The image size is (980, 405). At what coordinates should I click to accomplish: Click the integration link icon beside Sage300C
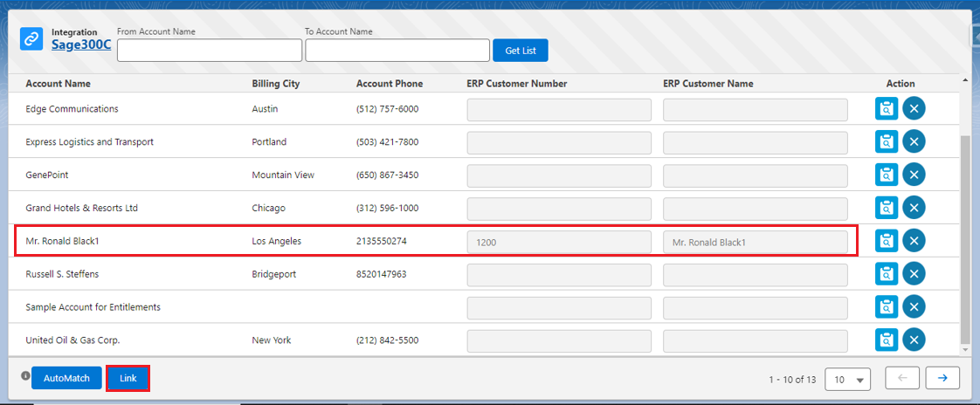pos(31,38)
